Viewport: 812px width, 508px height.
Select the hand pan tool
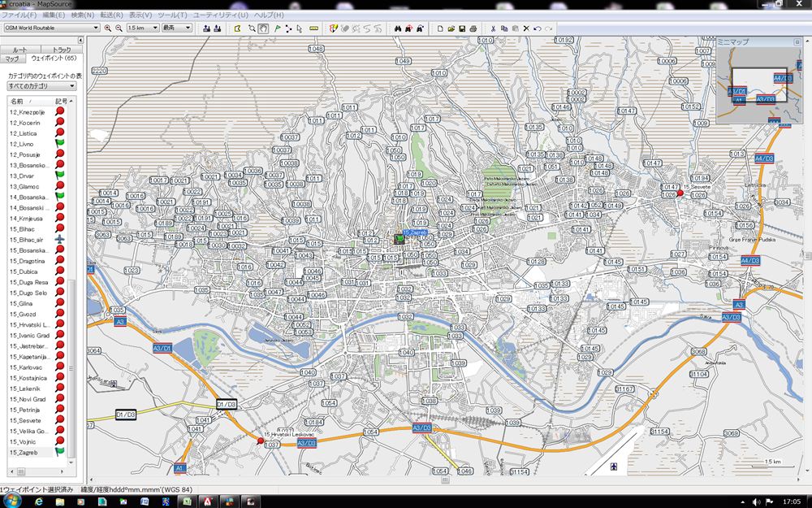pos(263,28)
